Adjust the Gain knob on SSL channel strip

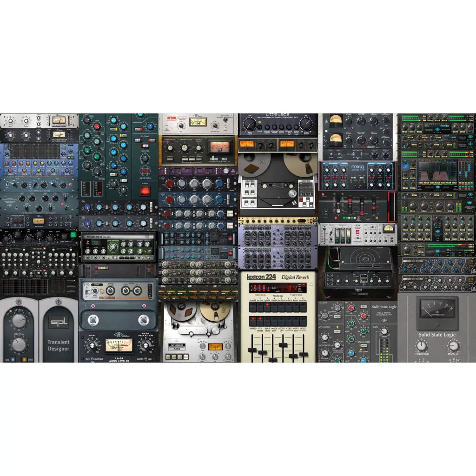point(384,331)
